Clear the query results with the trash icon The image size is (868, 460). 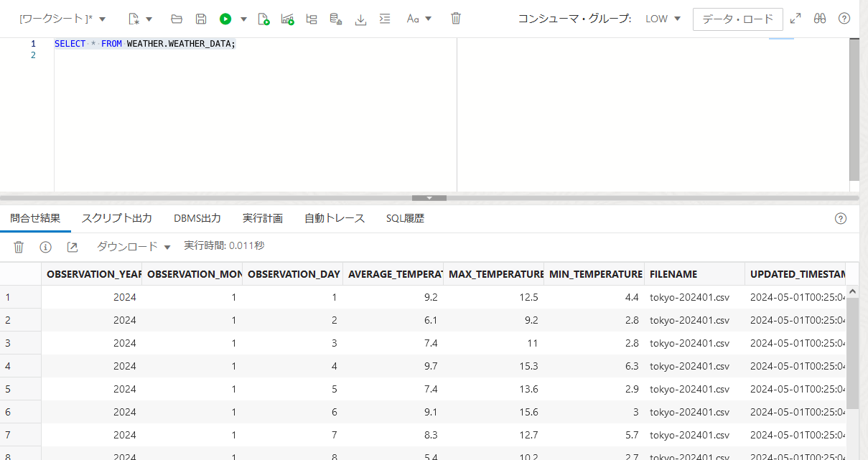point(19,247)
